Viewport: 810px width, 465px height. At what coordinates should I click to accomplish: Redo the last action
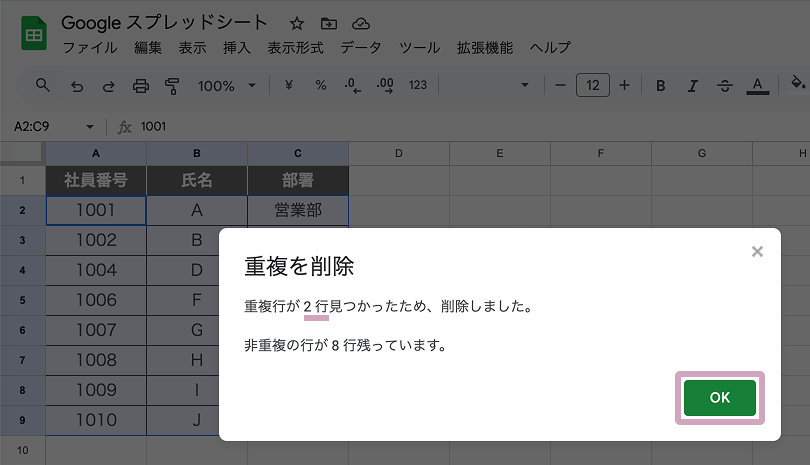point(108,86)
